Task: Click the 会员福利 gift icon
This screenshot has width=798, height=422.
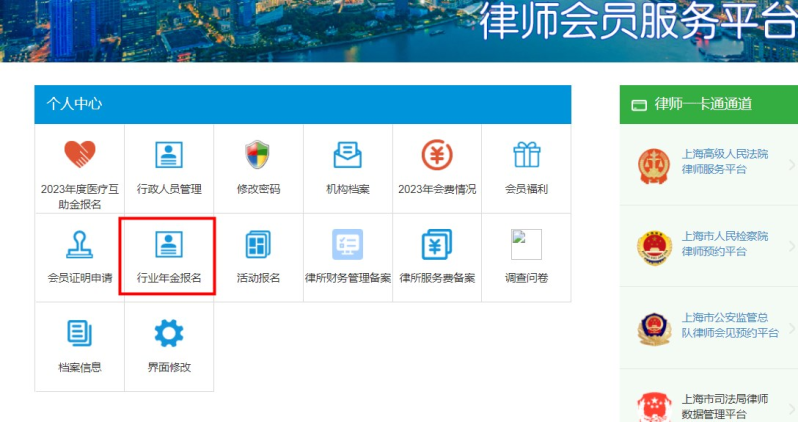Action: click(x=526, y=155)
